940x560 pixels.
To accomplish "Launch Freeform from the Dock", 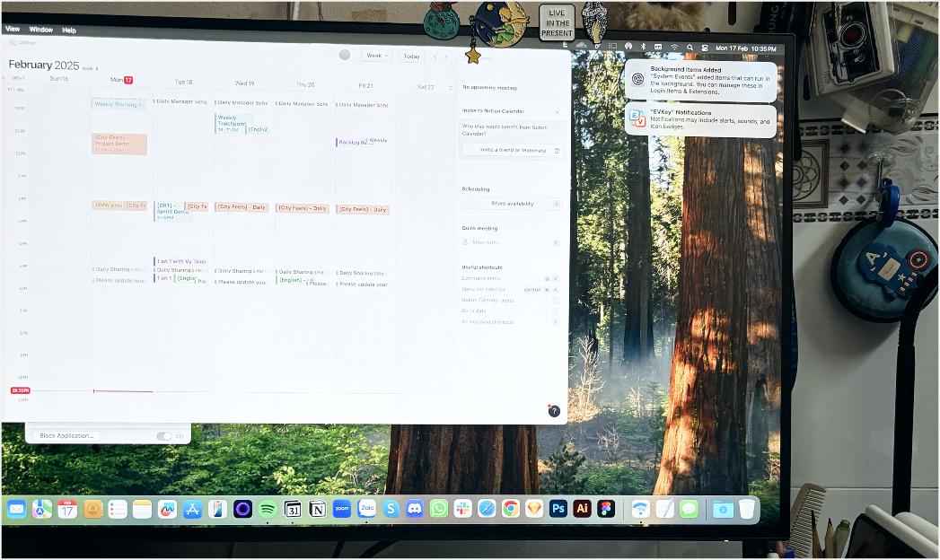I will pos(167,509).
